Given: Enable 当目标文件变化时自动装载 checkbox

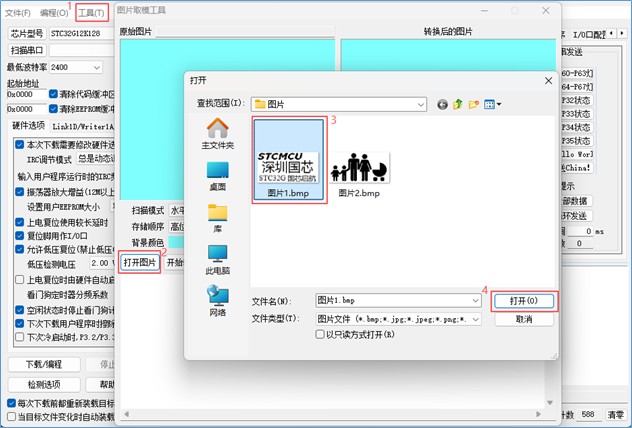Looking at the screenshot, I should (12, 416).
